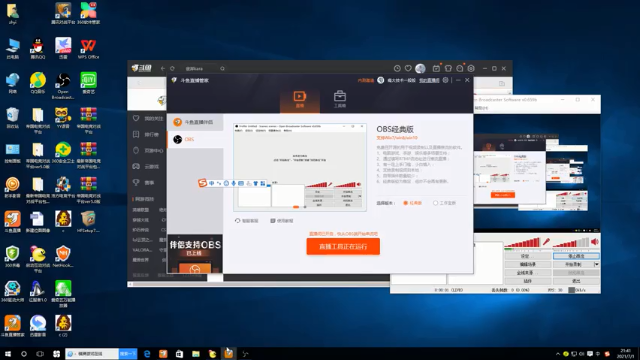Open the Windows Start menu
Viewport: 640px width, 360px height.
[x=8, y=354]
